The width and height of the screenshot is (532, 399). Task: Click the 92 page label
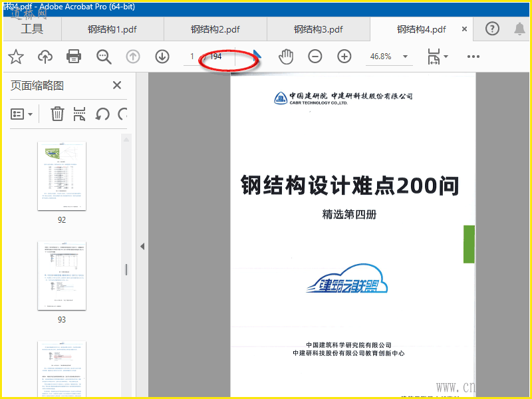[62, 220]
